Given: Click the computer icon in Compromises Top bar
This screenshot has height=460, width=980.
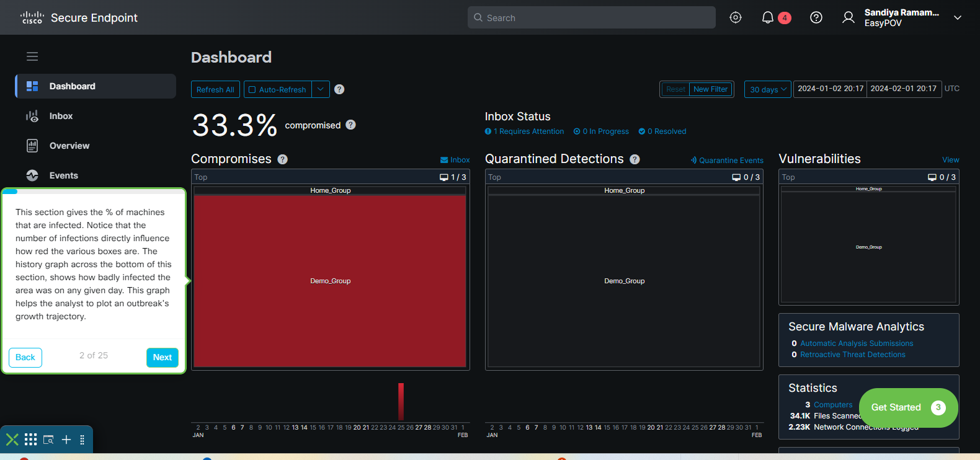Looking at the screenshot, I should point(444,177).
